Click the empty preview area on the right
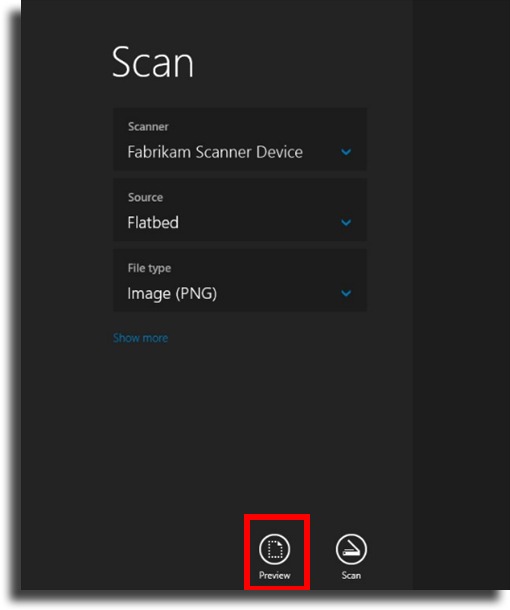Viewport: 510px width, 610px height. click(461, 296)
